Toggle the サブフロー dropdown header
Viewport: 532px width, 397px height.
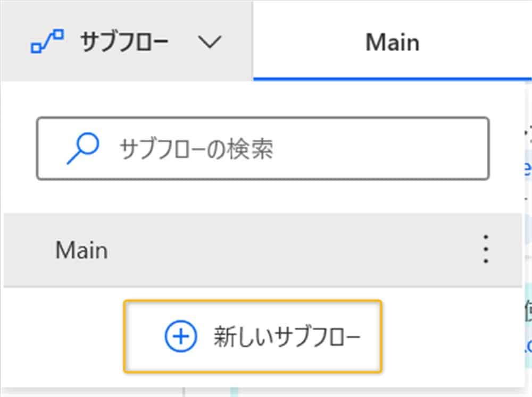(127, 41)
